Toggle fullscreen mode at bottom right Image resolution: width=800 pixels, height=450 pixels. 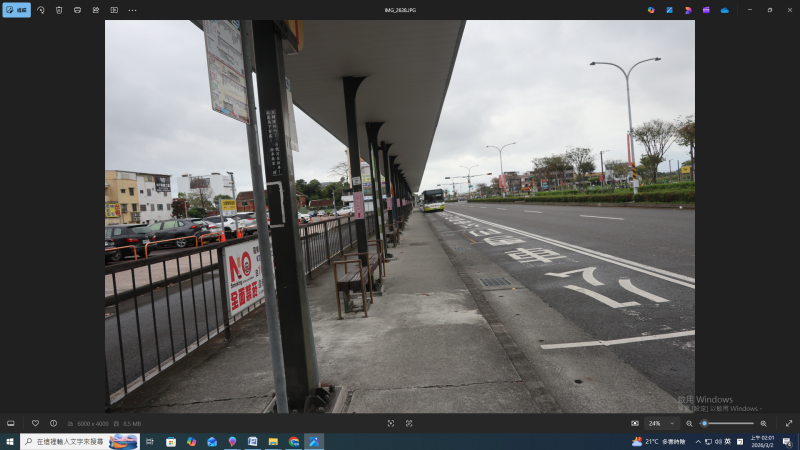click(788, 423)
